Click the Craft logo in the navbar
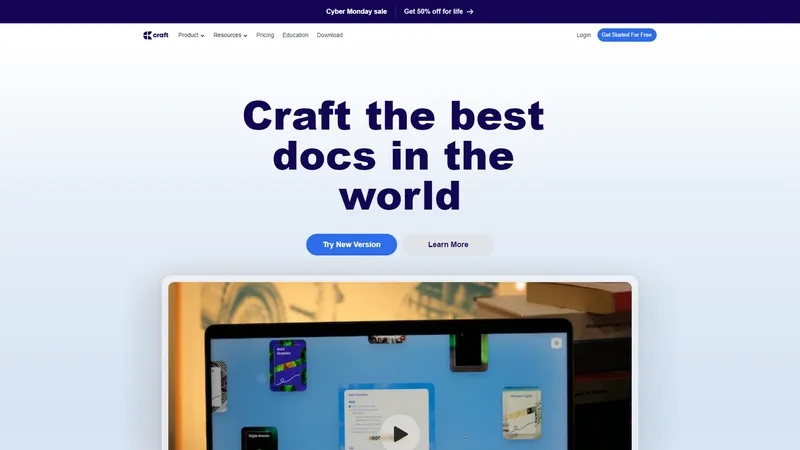Image resolution: width=800 pixels, height=450 pixels. coord(156,35)
